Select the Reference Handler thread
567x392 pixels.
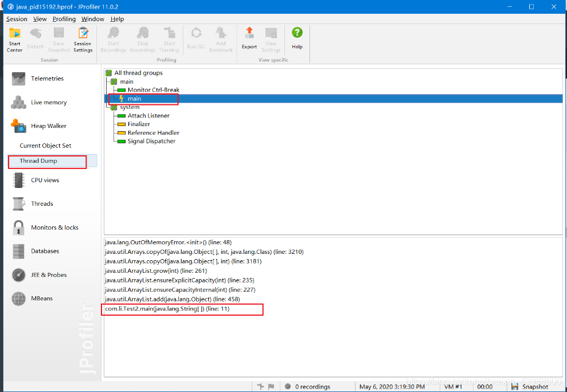tap(153, 133)
